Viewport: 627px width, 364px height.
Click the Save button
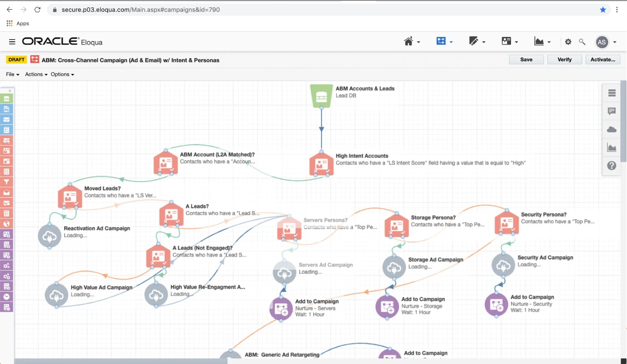[x=526, y=60]
